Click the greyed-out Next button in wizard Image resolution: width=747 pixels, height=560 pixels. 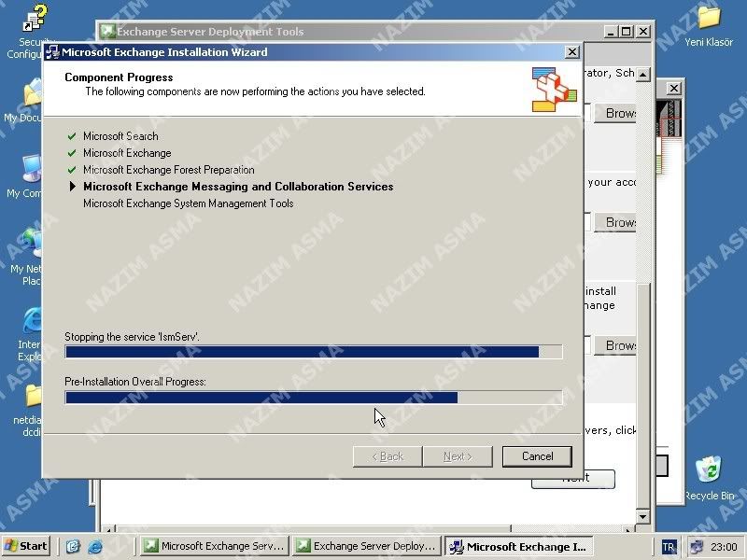point(458,456)
